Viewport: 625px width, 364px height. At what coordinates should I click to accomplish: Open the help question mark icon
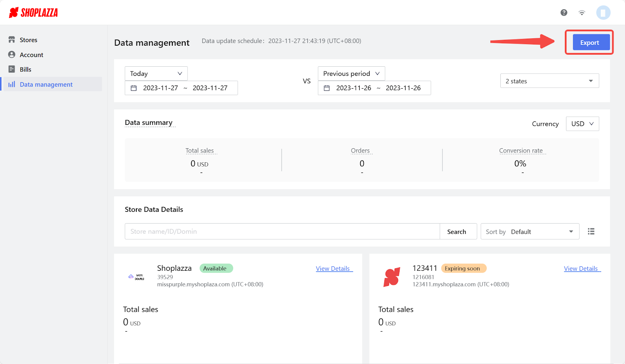[x=564, y=12]
